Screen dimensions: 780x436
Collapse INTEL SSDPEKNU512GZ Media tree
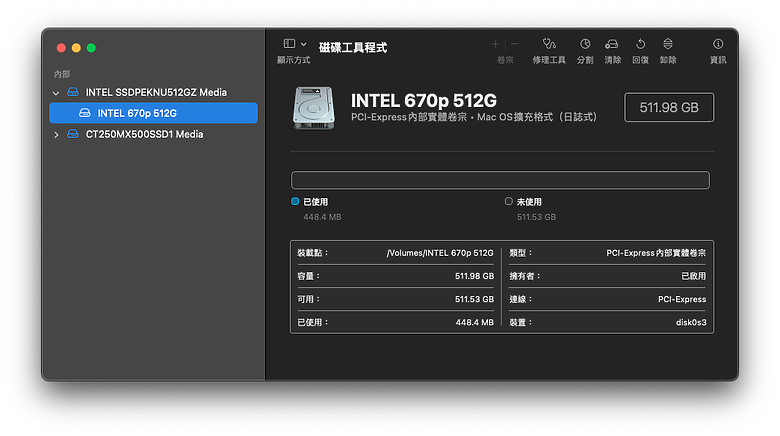tap(56, 93)
